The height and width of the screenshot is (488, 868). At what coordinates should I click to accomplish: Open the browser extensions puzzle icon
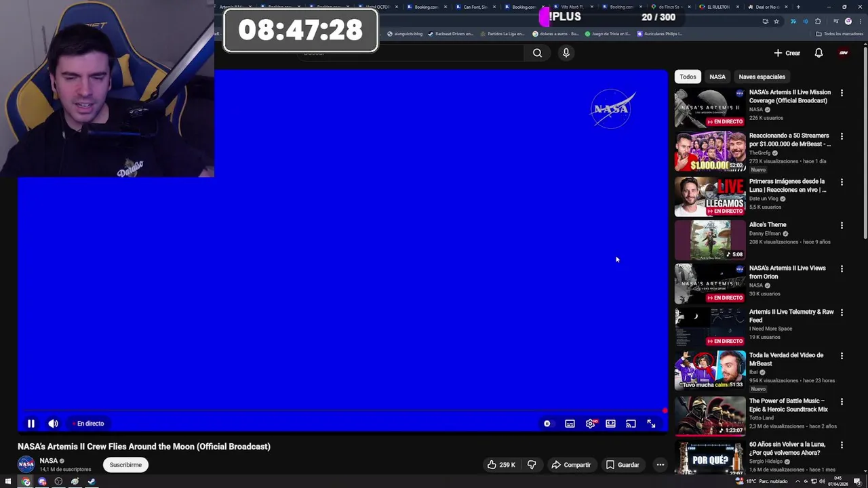818,21
